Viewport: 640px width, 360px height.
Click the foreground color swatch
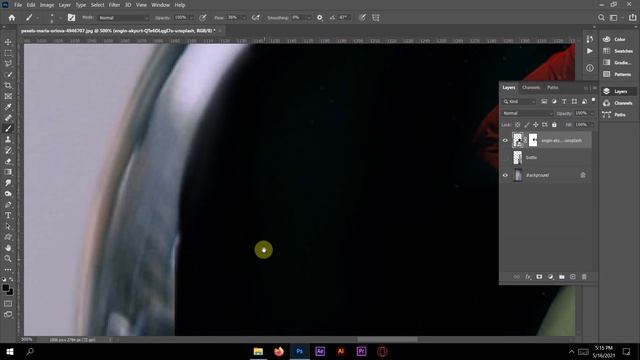pyautogui.click(x=5, y=288)
